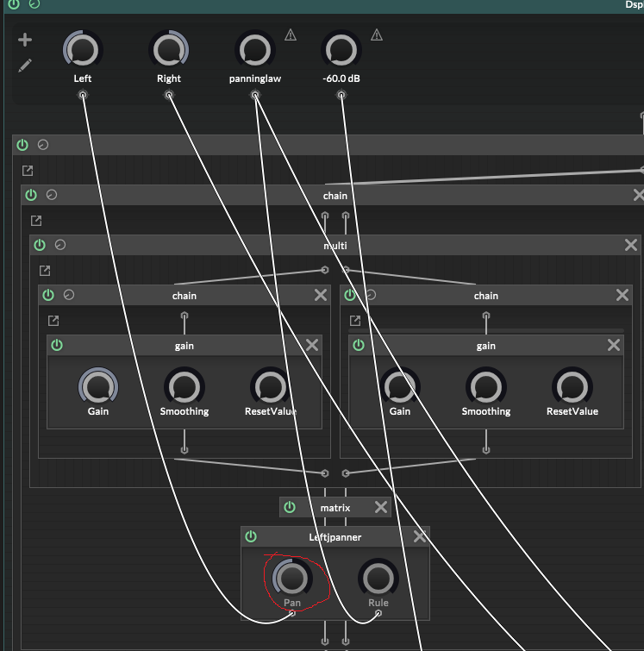Fold the left inner chain with its circle icon
The width and height of the screenshot is (644, 651).
(x=69, y=295)
